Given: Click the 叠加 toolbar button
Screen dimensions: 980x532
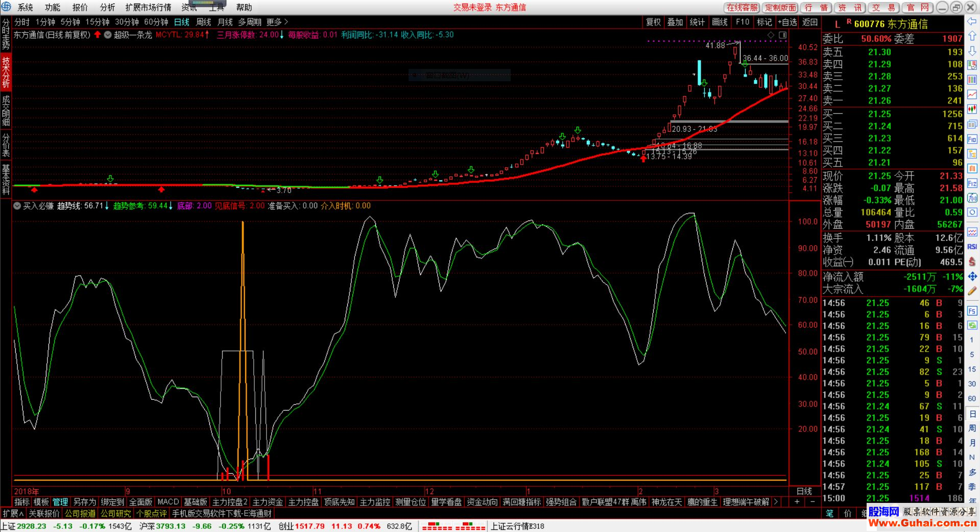Looking at the screenshot, I should pyautogui.click(x=675, y=22).
